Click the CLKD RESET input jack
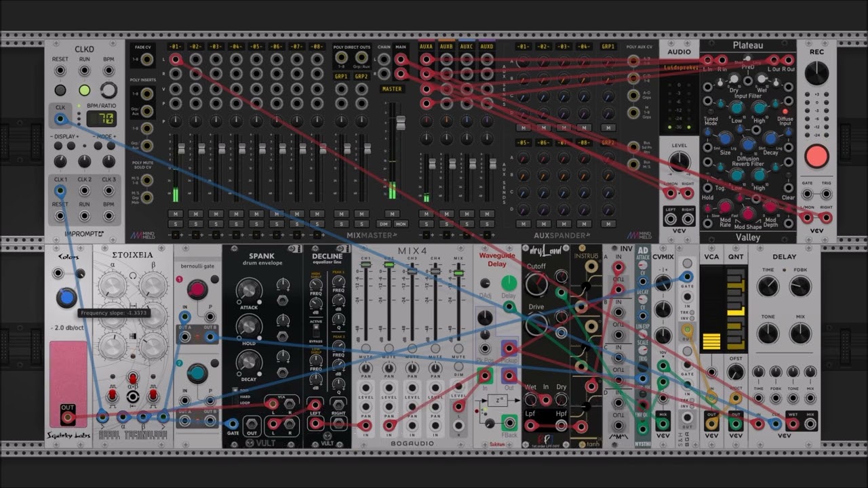Image resolution: width=868 pixels, height=488 pixels. click(60, 71)
